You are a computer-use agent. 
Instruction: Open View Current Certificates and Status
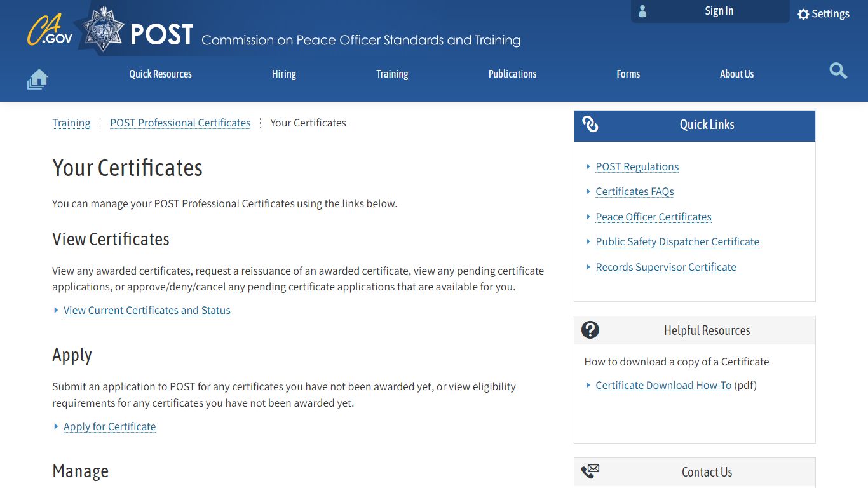[x=147, y=310]
